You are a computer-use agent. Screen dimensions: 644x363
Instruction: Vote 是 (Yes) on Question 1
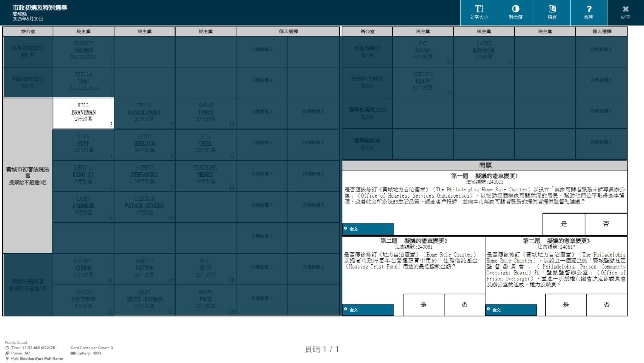[x=564, y=224]
